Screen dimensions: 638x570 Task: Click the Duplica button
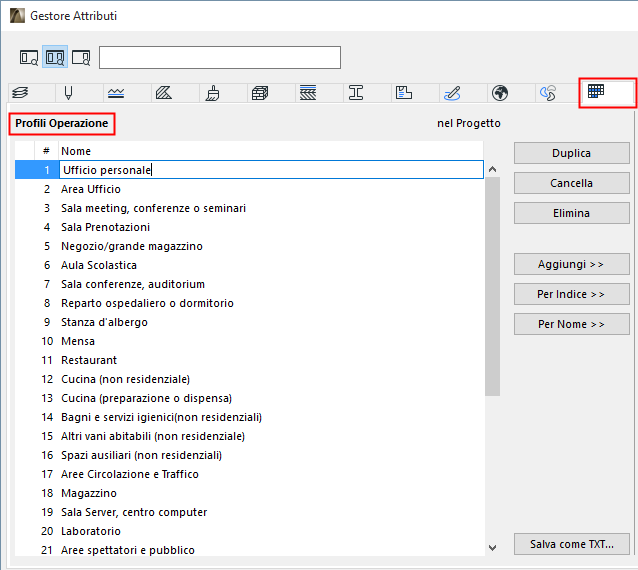[x=571, y=153]
